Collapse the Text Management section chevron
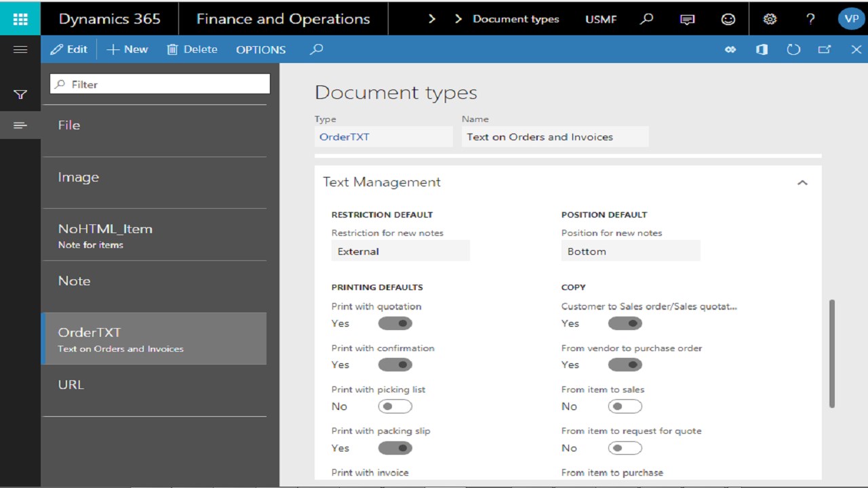Screen dimensions: 868x488 point(802,182)
